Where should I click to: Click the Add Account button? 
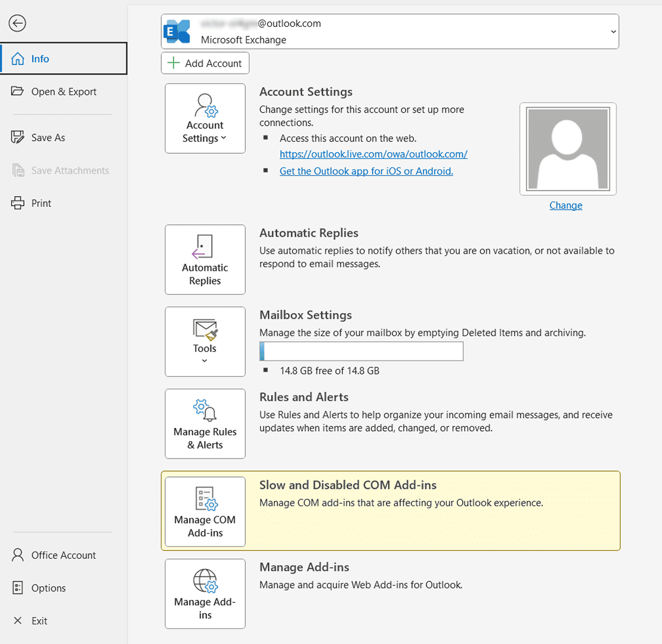205,63
